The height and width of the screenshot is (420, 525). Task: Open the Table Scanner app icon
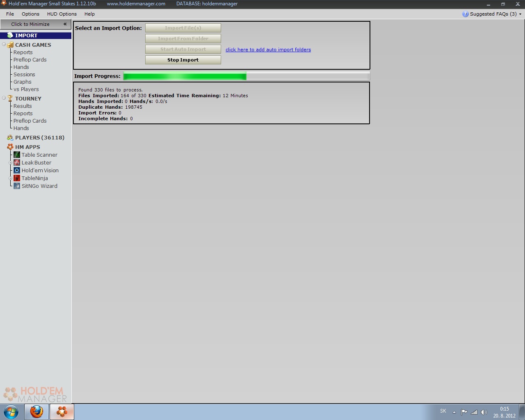tap(17, 155)
